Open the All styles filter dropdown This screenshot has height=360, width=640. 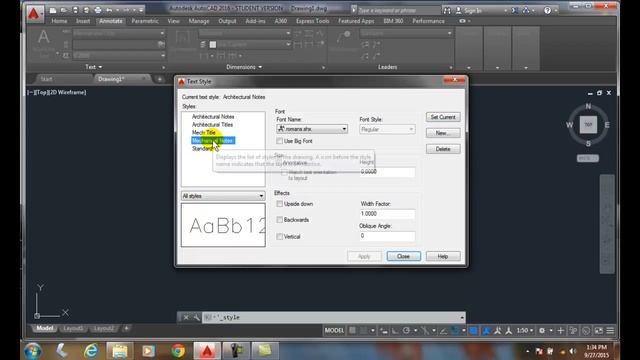223,196
